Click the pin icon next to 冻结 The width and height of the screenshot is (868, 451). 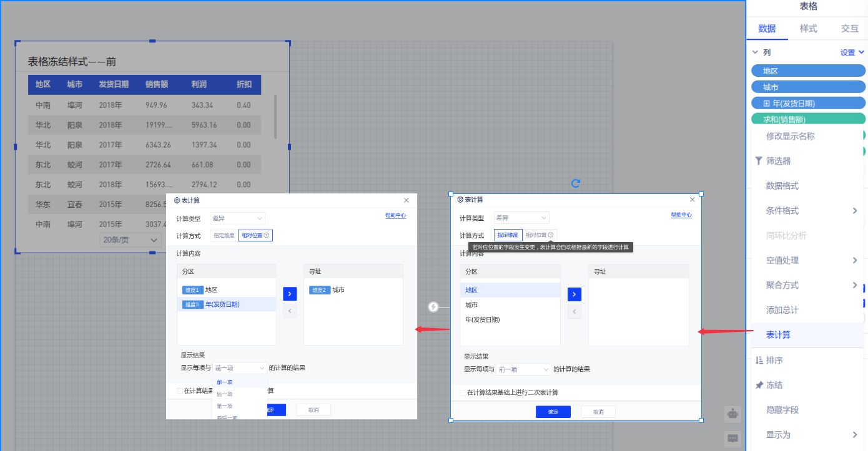[x=759, y=386]
